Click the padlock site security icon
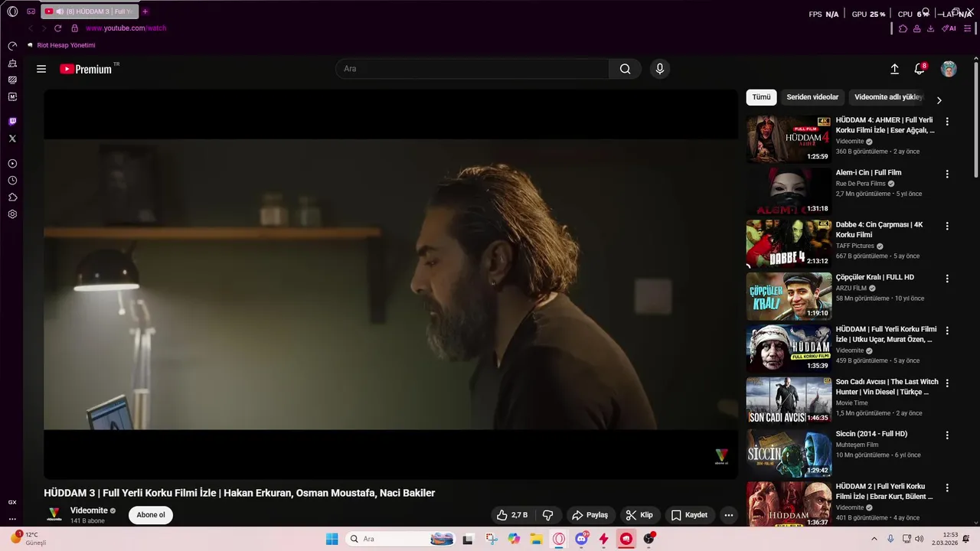This screenshot has height=551, width=980. [74, 28]
